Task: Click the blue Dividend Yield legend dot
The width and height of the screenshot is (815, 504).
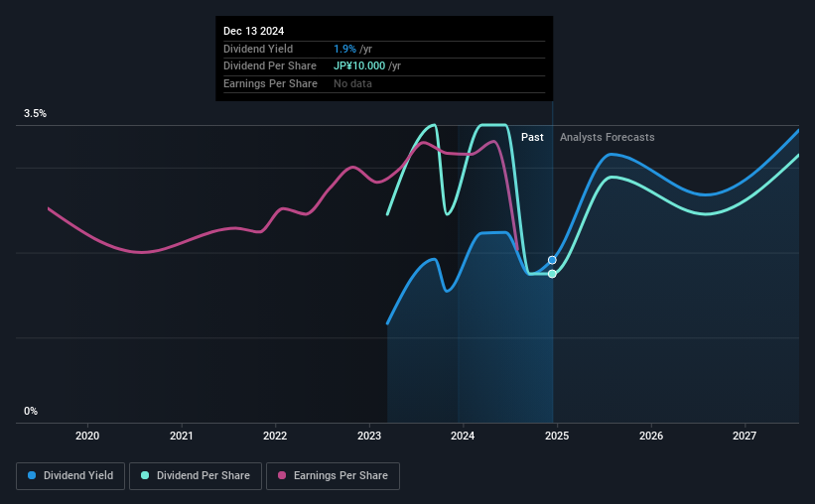Action: (32, 475)
